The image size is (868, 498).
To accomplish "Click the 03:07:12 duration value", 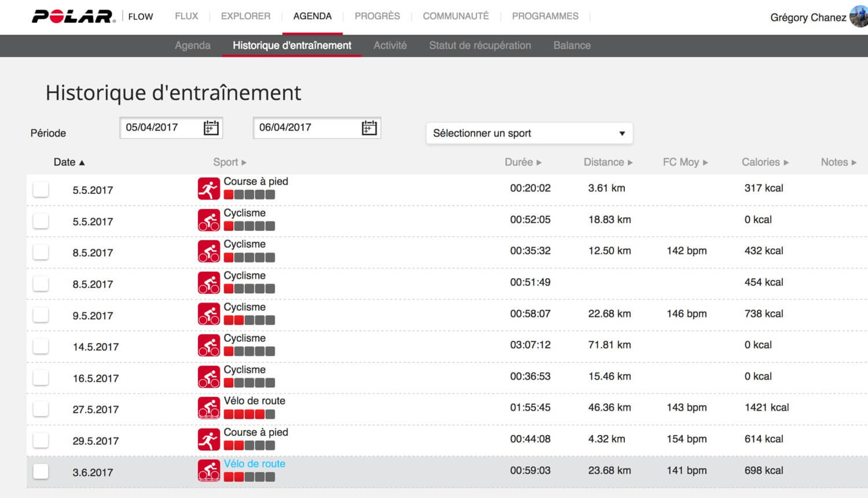I will click(x=530, y=345).
